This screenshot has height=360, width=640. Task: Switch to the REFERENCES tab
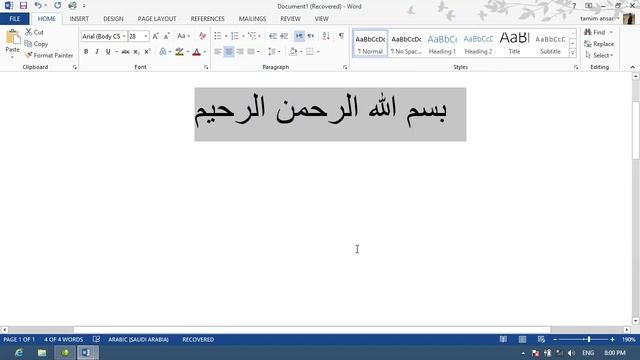click(207, 19)
